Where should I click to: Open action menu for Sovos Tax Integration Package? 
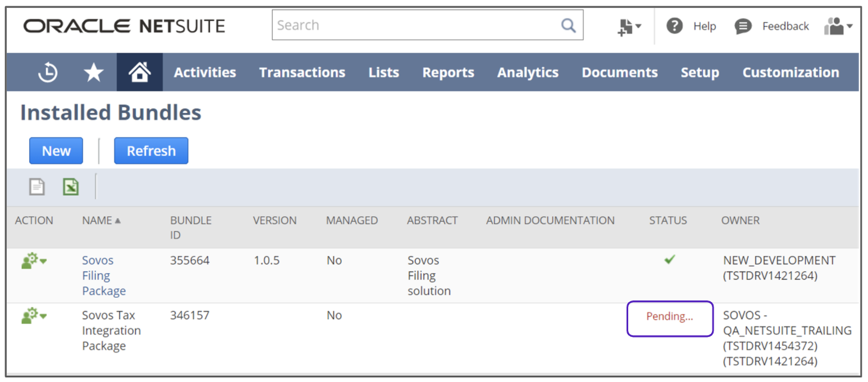pyautogui.click(x=34, y=315)
